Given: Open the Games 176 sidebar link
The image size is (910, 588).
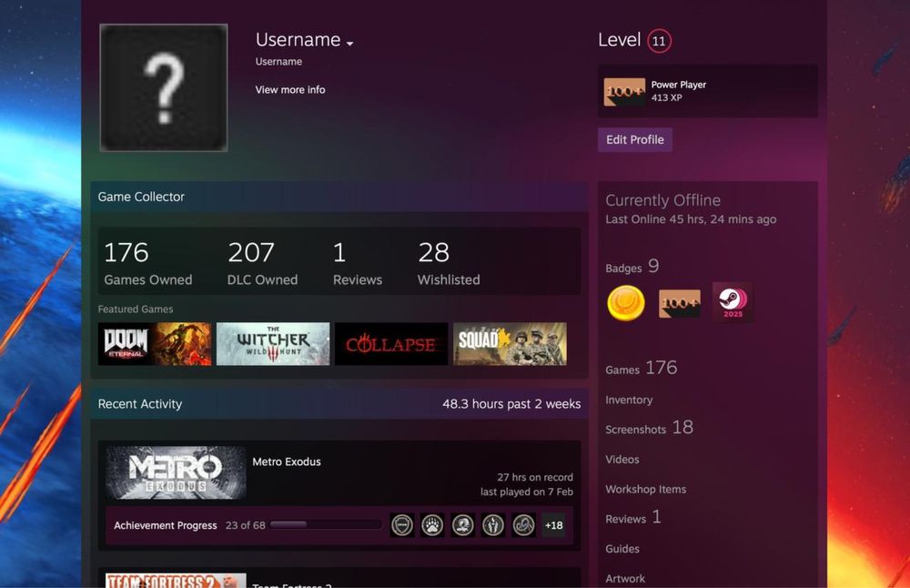Looking at the screenshot, I should pos(642,368).
